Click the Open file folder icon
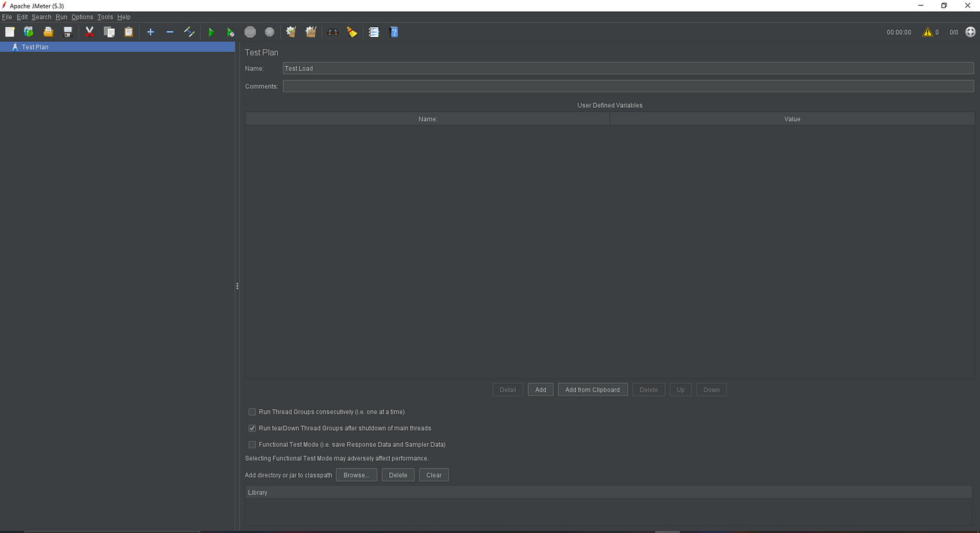The image size is (980, 533). [48, 32]
